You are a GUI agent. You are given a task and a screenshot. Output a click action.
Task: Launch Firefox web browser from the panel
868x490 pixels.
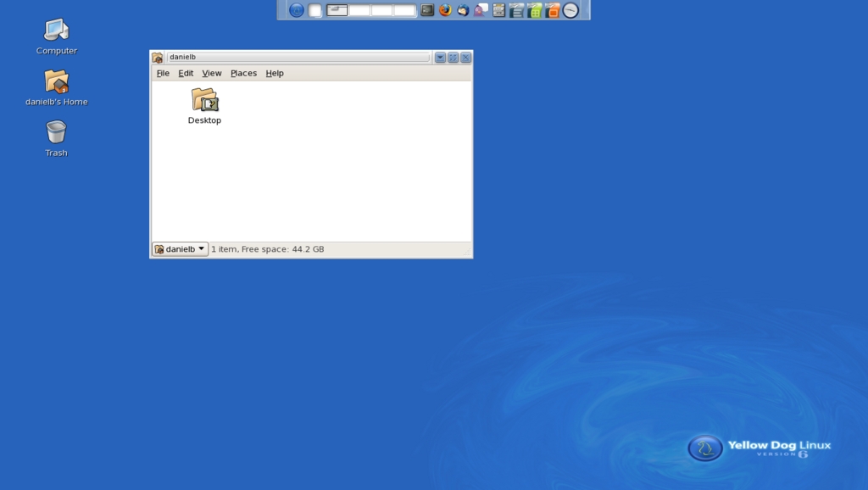pyautogui.click(x=445, y=10)
